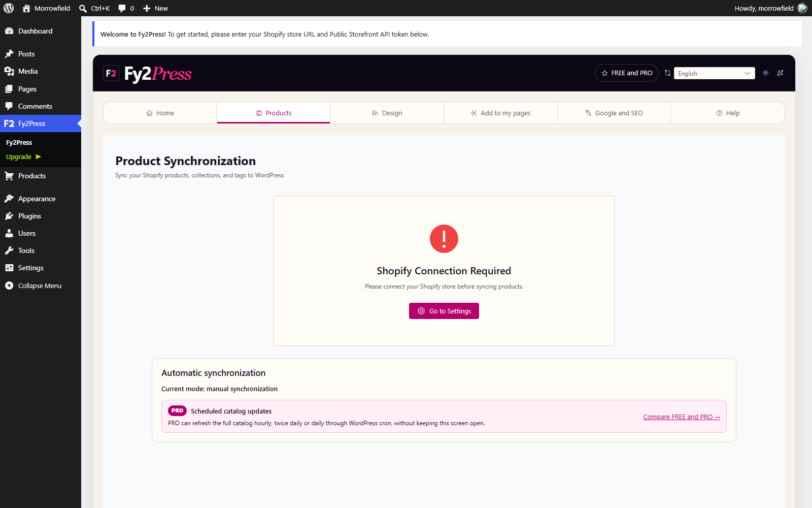812x508 pixels.
Task: Click the route/flow icon in header
Action: (x=780, y=73)
